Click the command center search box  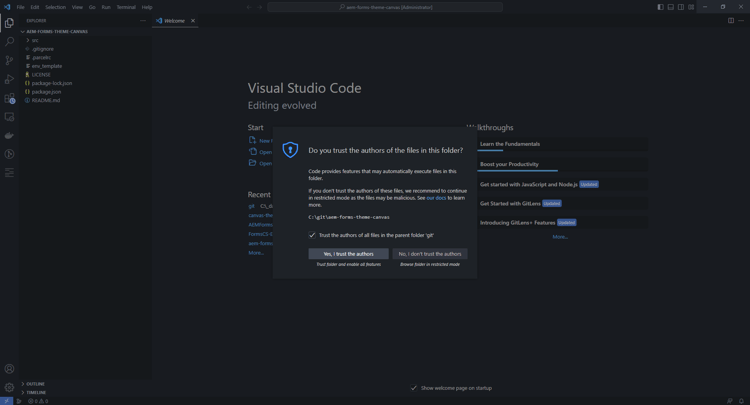coord(385,7)
